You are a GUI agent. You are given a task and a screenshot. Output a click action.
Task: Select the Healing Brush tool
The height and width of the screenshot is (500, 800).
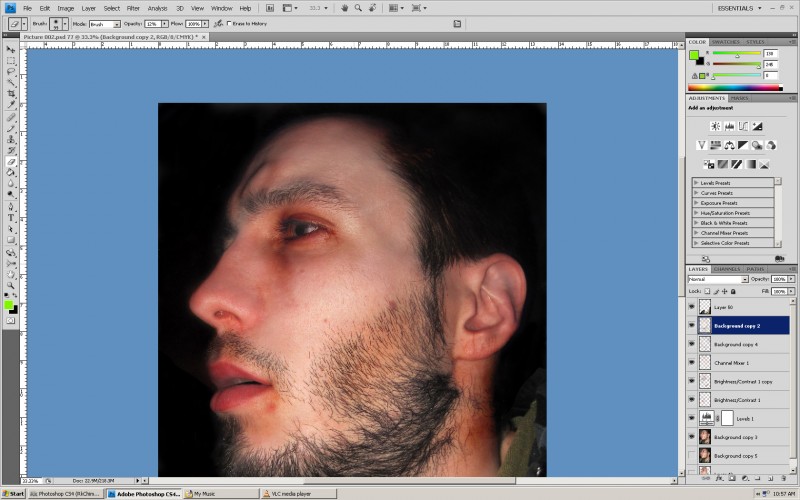[11, 117]
